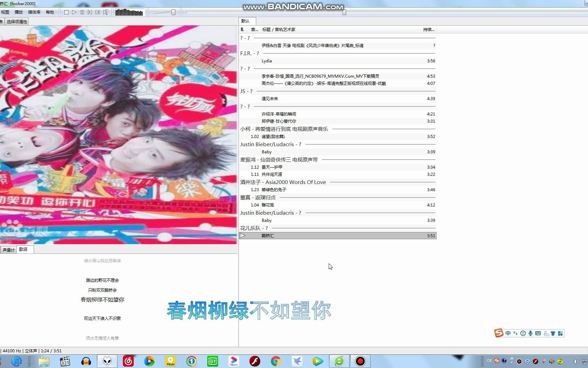This screenshot has width=588, height=368.
Task: Click the Play button in toolbar
Action: [74, 12]
